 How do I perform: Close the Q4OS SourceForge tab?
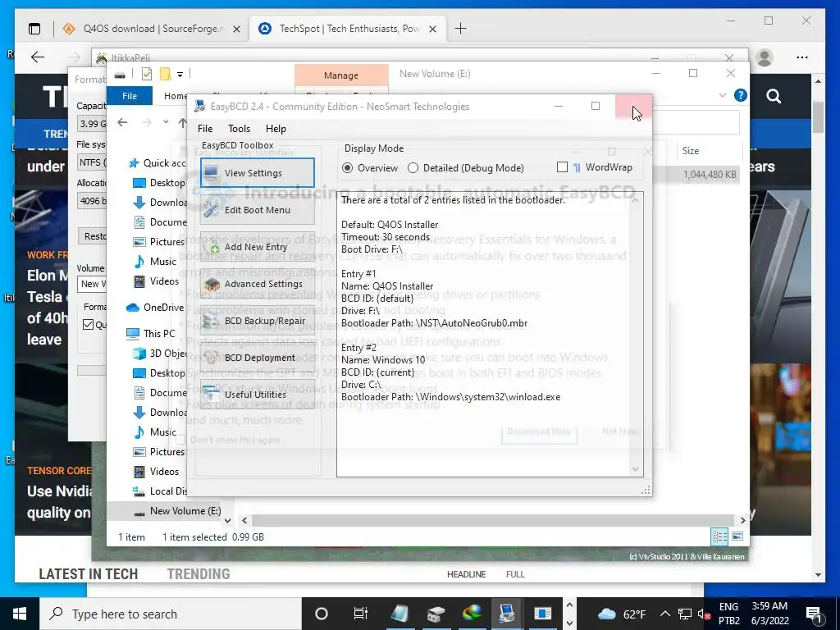click(x=236, y=29)
